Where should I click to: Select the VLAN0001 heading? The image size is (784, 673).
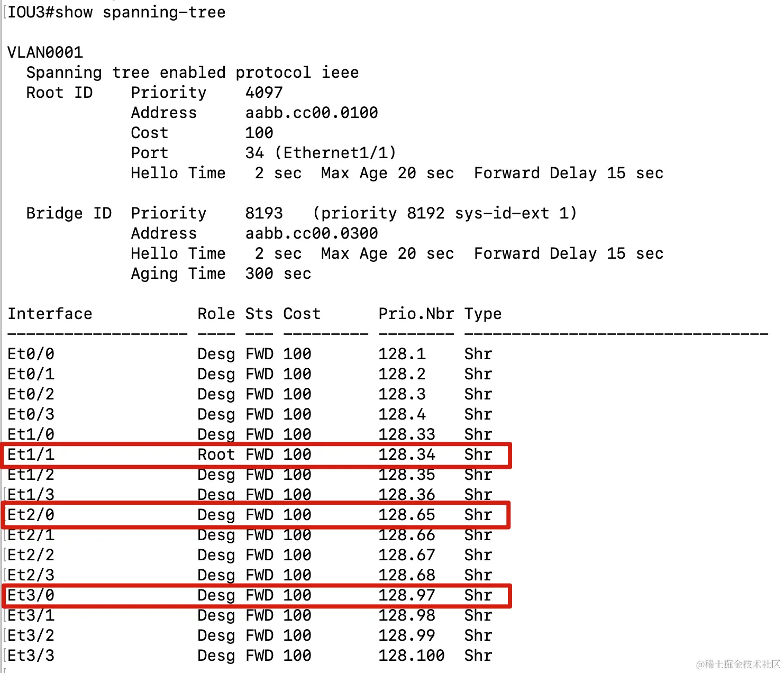[45, 52]
